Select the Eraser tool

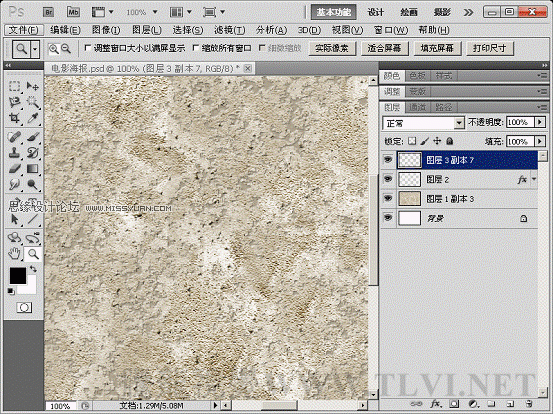14,169
